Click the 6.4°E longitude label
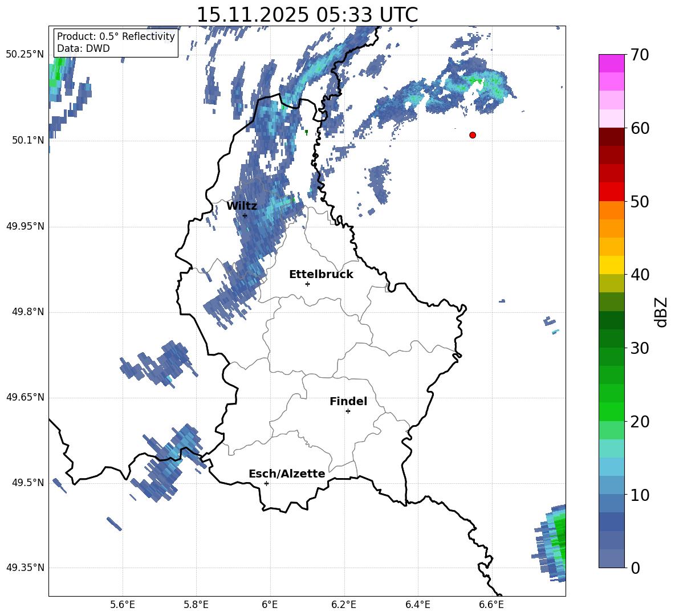675x616 pixels. (417, 605)
